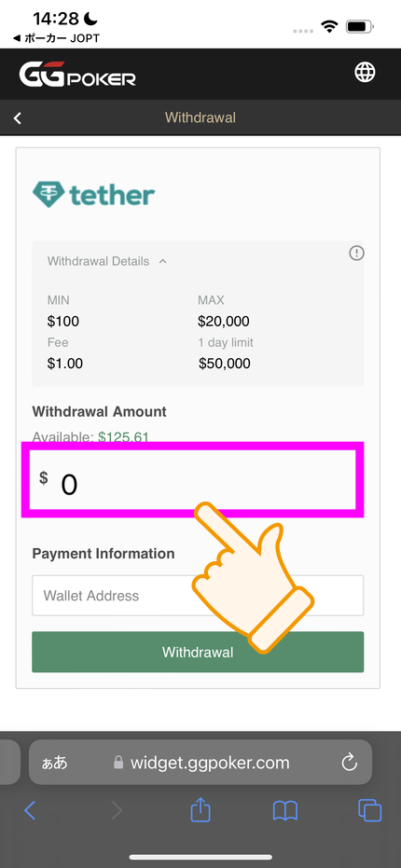Tap the Available $125.61 balance
401x868 pixels.
pyautogui.click(x=90, y=437)
